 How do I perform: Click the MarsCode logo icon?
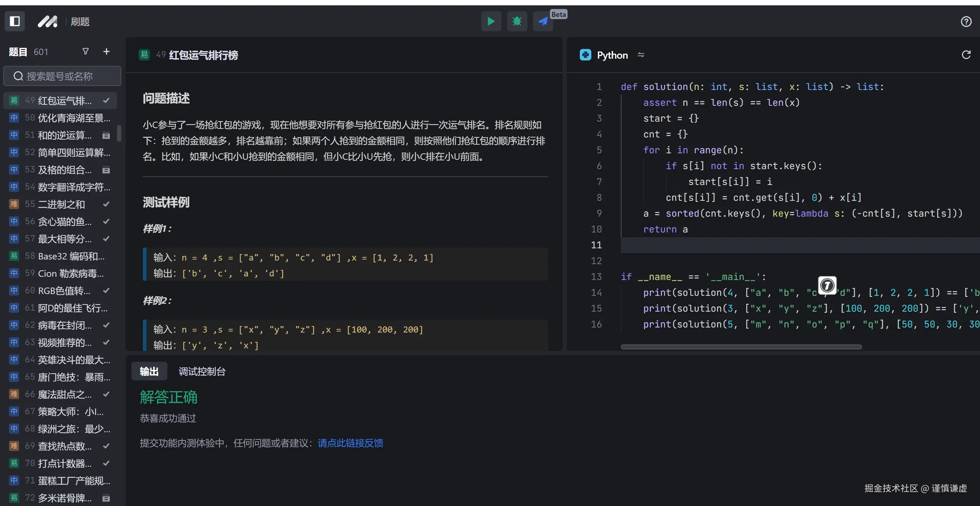coord(48,21)
